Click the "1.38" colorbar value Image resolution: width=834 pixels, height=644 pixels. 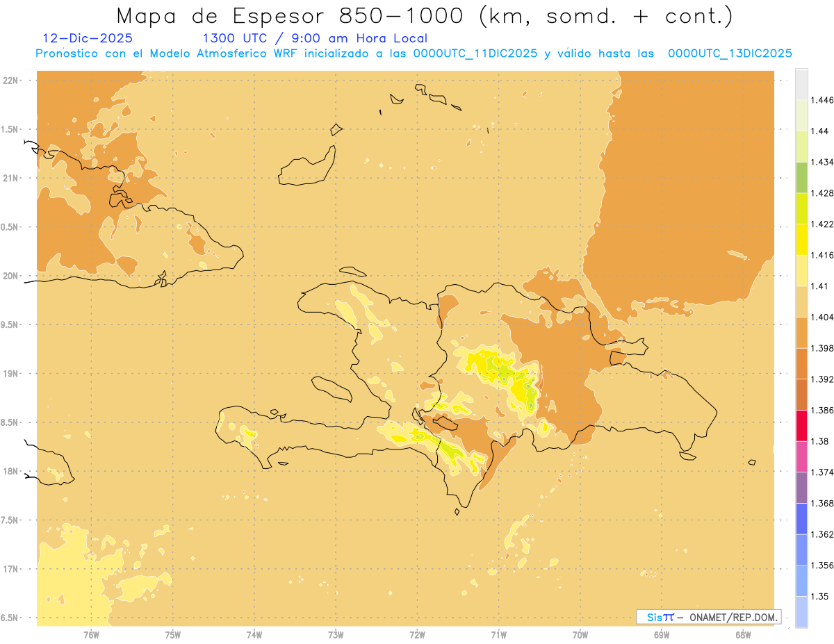tap(820, 441)
